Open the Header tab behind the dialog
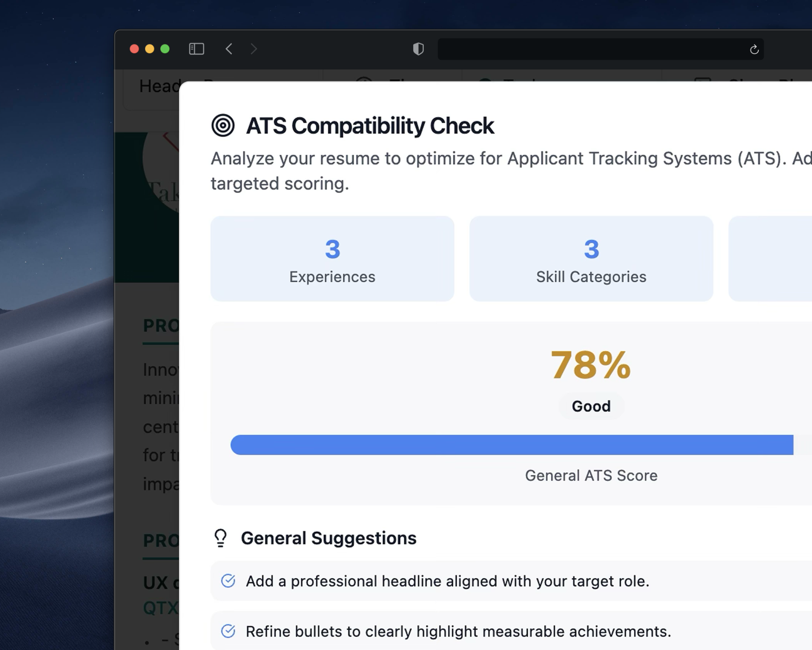812x650 pixels. coord(159,86)
